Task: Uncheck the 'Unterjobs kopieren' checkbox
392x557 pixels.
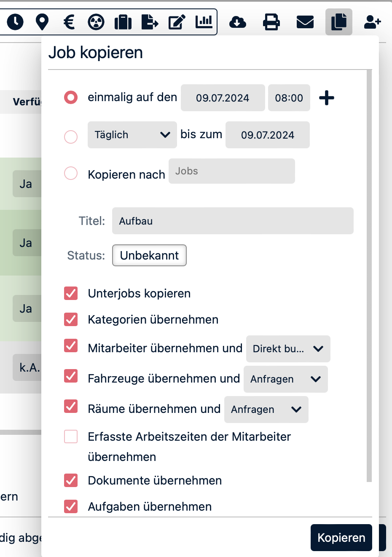Action: [71, 293]
